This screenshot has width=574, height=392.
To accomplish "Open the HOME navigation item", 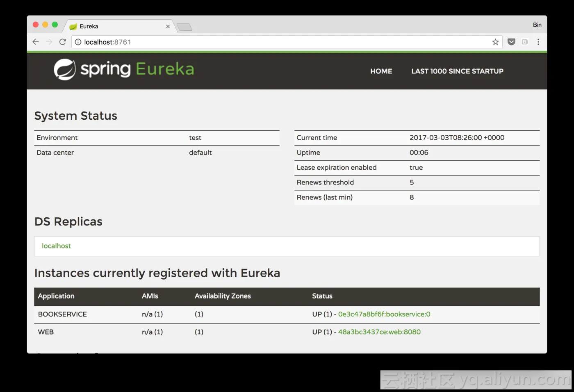I will [381, 71].
